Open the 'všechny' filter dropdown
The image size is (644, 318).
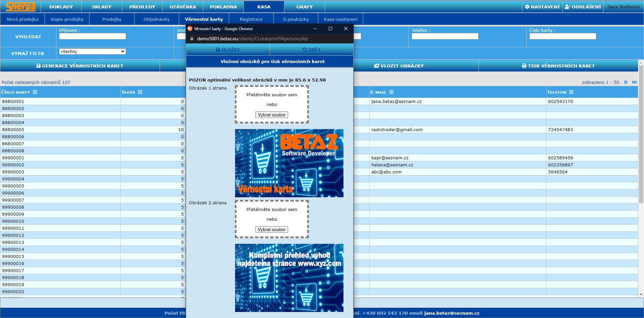(x=92, y=51)
